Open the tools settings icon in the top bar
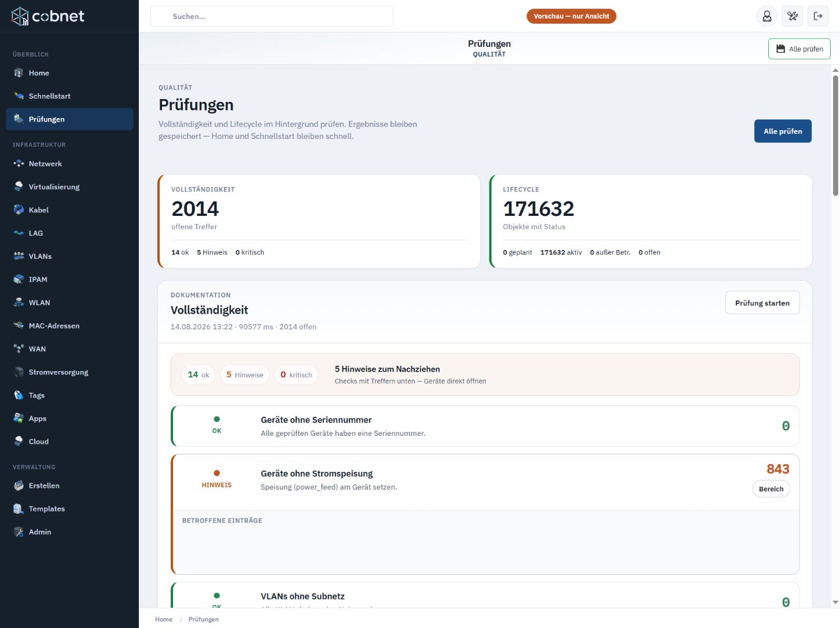The height and width of the screenshot is (628, 840). tap(793, 16)
